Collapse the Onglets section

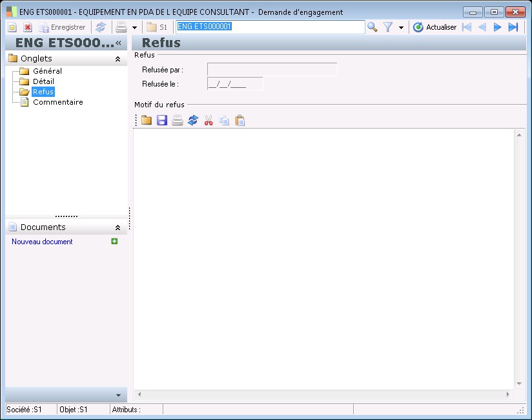coord(118,59)
